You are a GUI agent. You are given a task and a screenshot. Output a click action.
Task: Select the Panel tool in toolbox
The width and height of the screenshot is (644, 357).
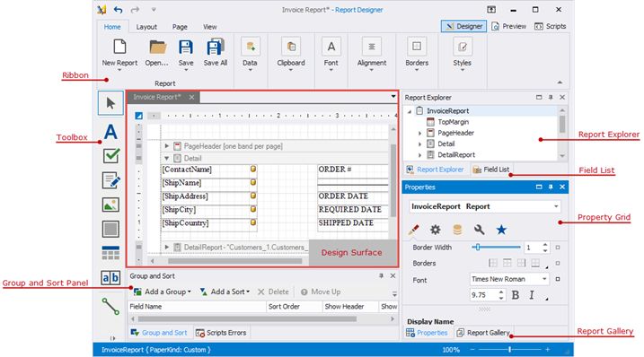tap(110, 229)
